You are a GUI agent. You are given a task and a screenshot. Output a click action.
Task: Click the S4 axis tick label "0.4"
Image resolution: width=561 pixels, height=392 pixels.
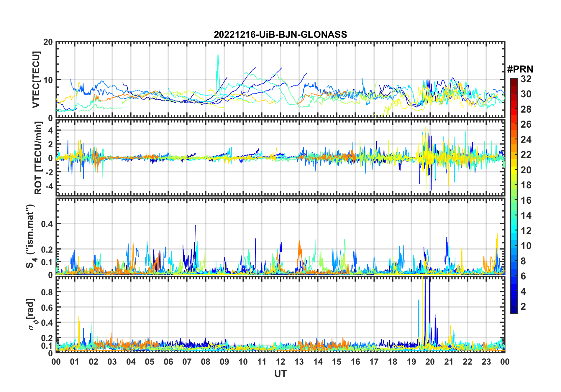pos(47,224)
